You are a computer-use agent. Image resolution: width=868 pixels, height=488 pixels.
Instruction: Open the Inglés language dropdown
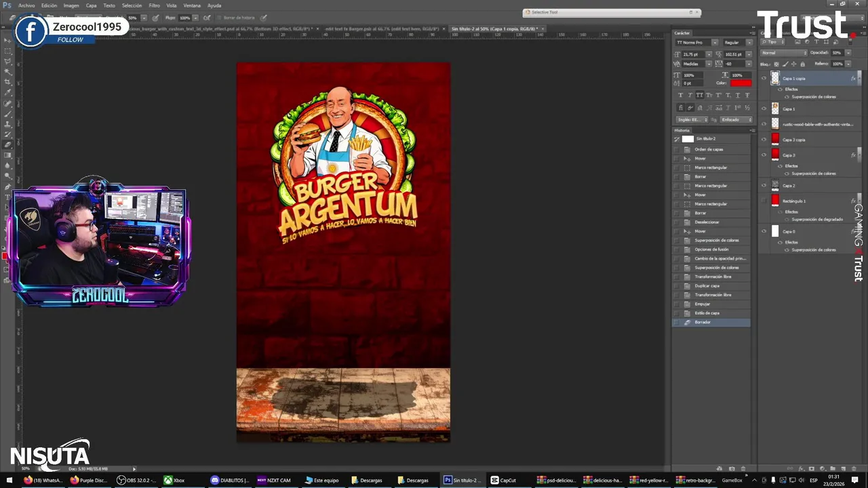[692, 119]
